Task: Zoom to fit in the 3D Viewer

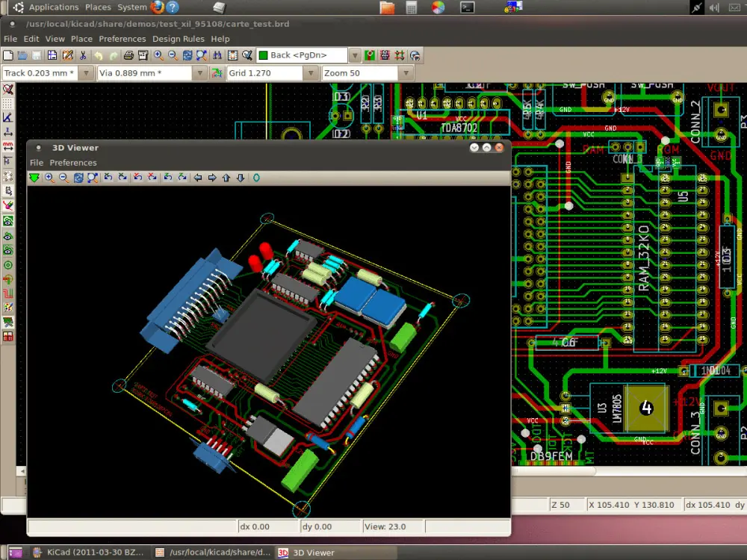Action: tap(90, 178)
